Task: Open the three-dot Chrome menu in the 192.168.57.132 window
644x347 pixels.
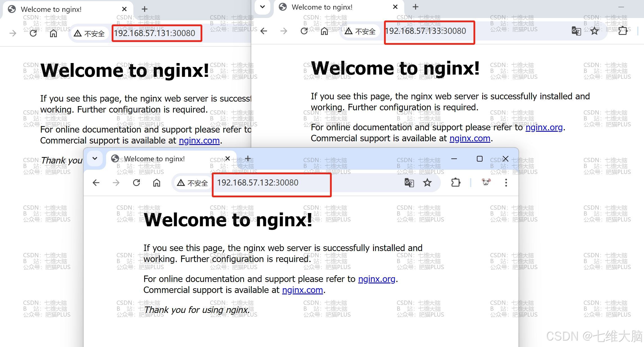Action: [506, 183]
